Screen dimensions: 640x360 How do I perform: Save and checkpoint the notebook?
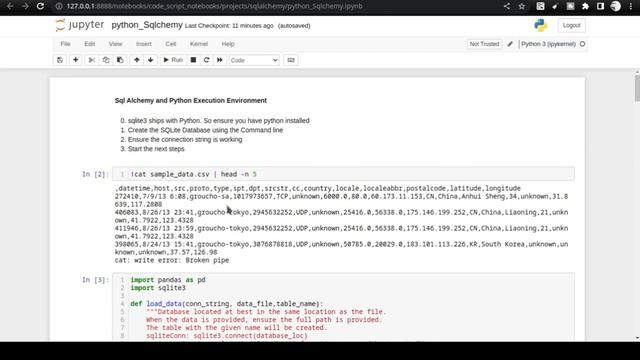point(60,60)
